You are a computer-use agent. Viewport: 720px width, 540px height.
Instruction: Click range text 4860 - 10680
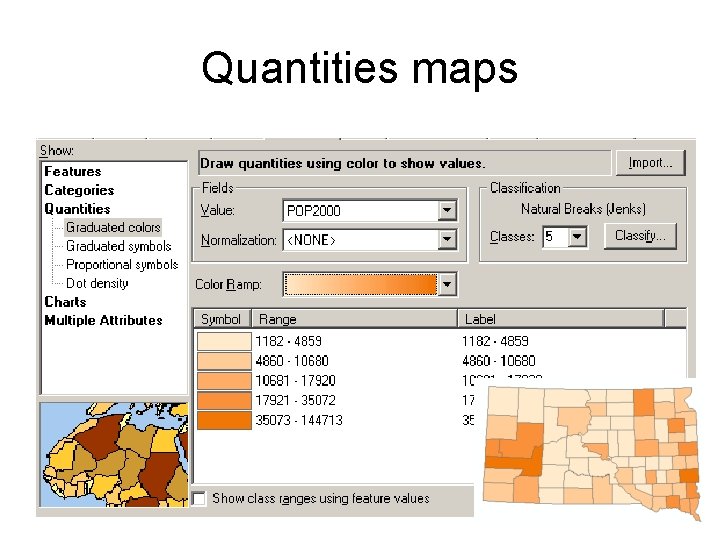tap(292, 361)
